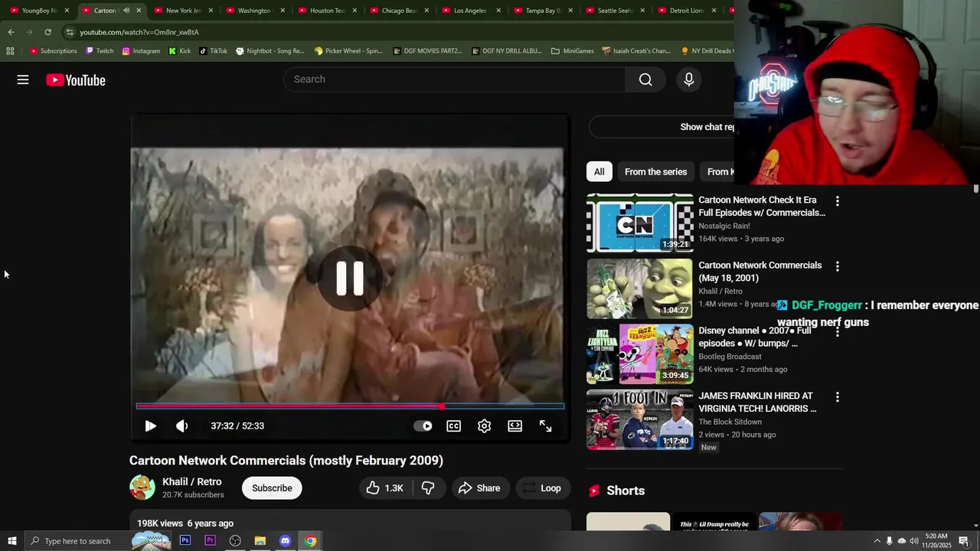Open the YouTube guide hamburger menu

tap(23, 80)
